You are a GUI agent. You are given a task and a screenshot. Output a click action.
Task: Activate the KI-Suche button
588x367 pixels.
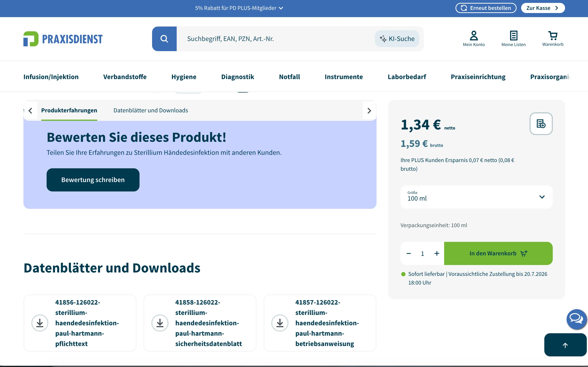tap(397, 39)
